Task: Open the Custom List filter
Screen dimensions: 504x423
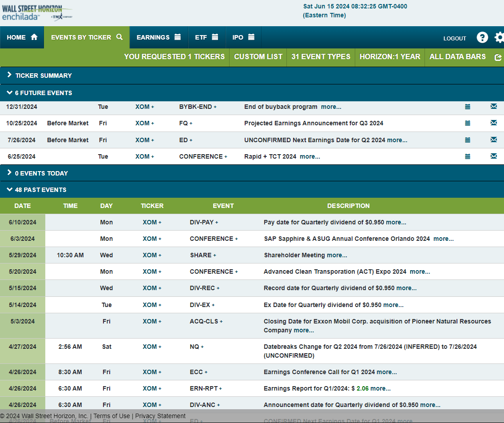Action: pos(258,56)
